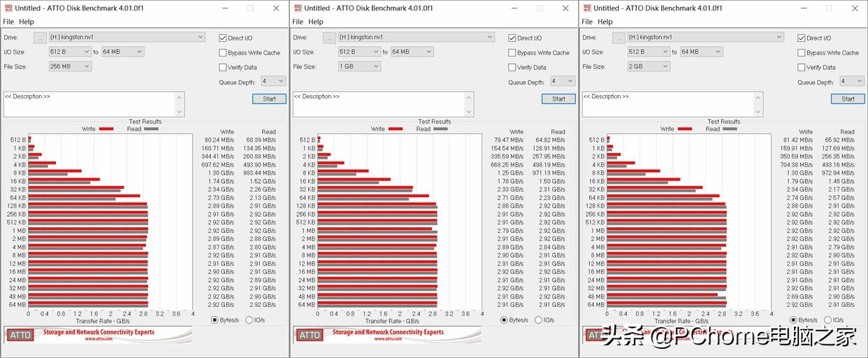
Task: Open the Help menu in the 256 MB window
Action: click(26, 22)
